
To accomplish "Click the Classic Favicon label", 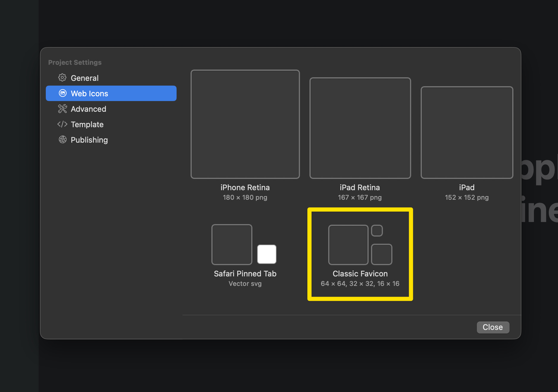I will coord(360,274).
